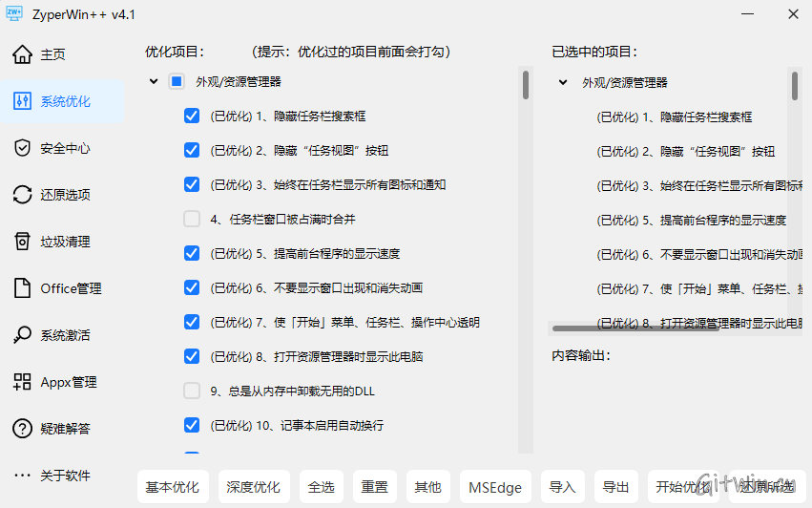Uncheck 隐藏任务栏搜索框 in the optimization list
The image size is (812, 508).
192,116
